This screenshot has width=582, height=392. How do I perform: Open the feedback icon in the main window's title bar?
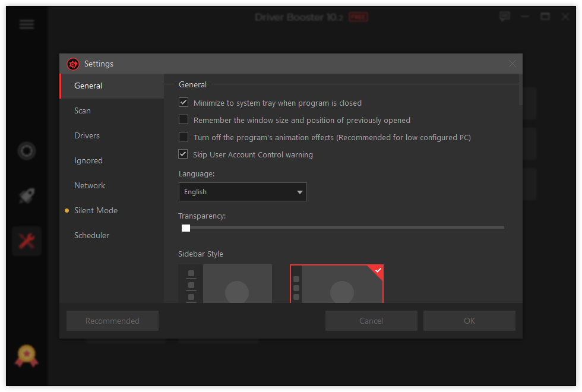tap(504, 17)
